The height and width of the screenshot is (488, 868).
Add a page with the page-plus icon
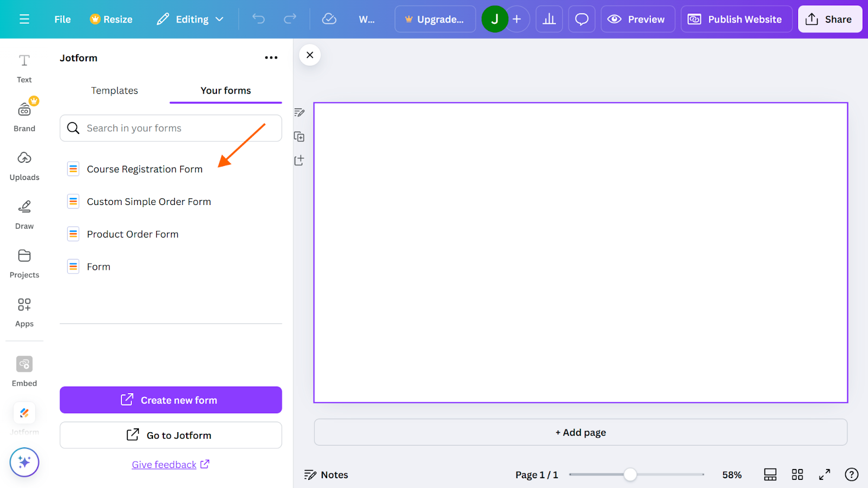tap(299, 160)
